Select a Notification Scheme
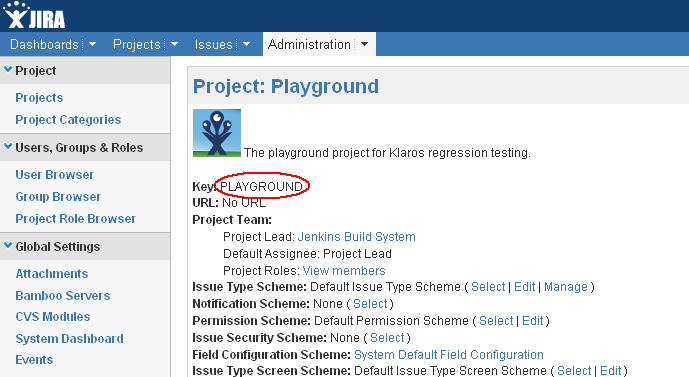 (x=370, y=304)
